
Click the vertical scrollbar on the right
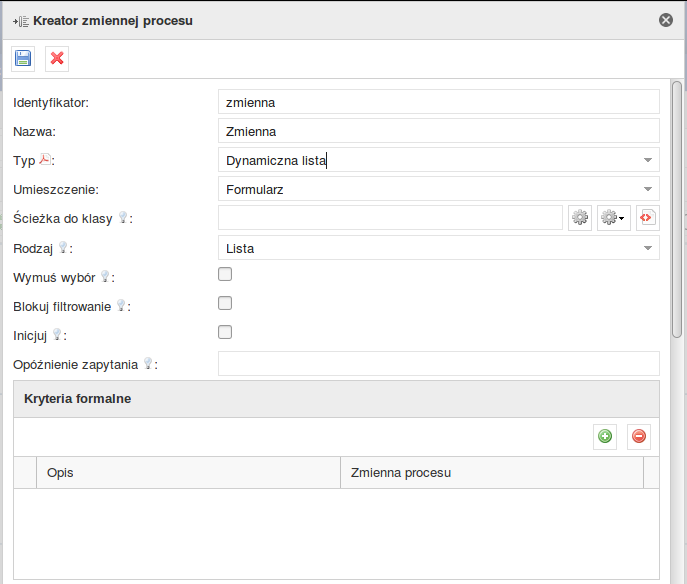point(677,210)
